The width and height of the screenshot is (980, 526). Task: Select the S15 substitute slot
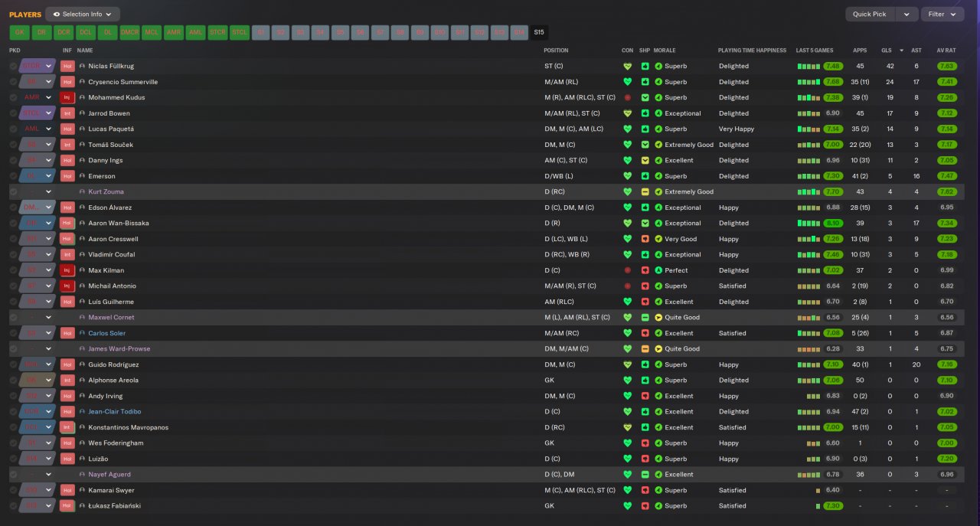[539, 32]
